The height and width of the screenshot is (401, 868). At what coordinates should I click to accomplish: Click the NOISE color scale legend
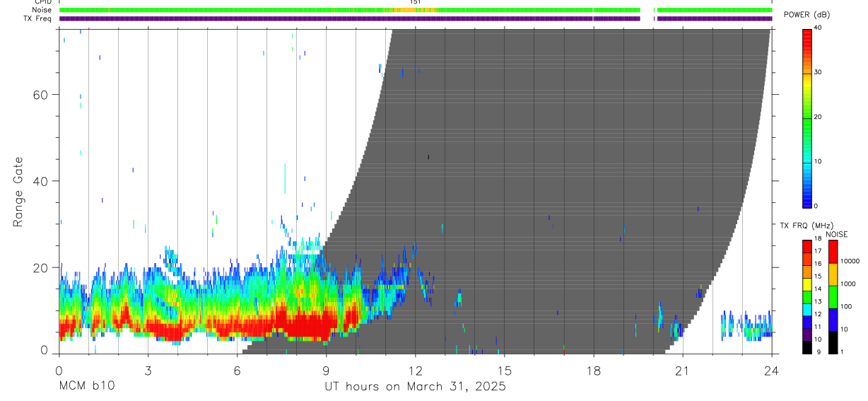(x=833, y=297)
